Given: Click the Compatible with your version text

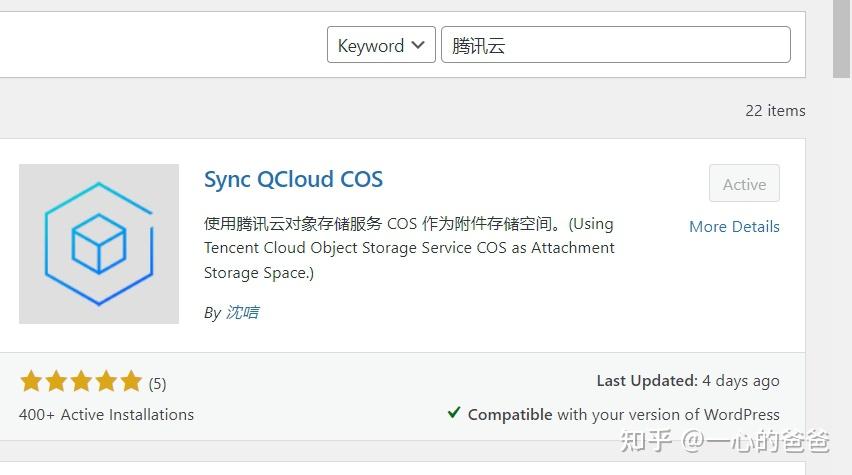Looking at the screenshot, I should click(623, 414).
